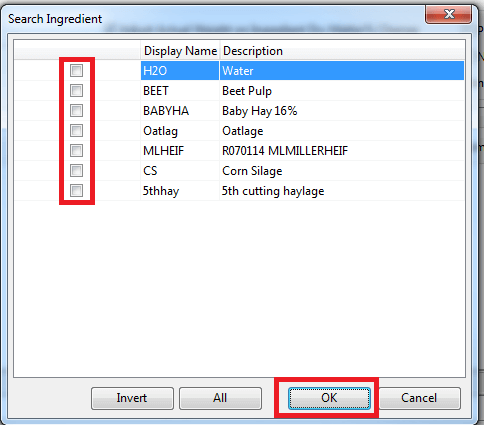Click the Invert button
Screen dimensions: 484x425
[x=132, y=398]
